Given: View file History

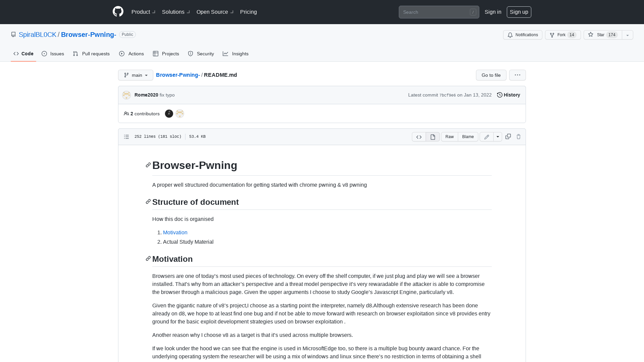Looking at the screenshot, I should [508, 95].
